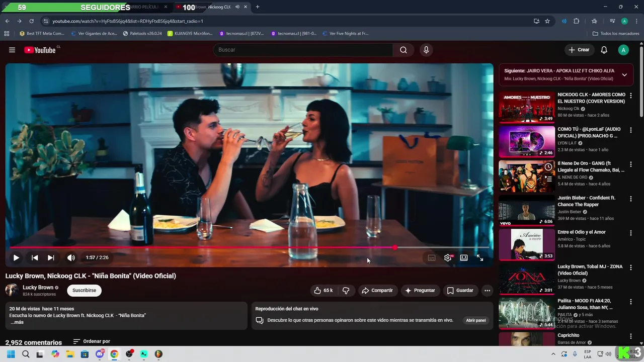This screenshot has height=362, width=644.
Task: Seek on the red progress bar
Action: [250, 247]
